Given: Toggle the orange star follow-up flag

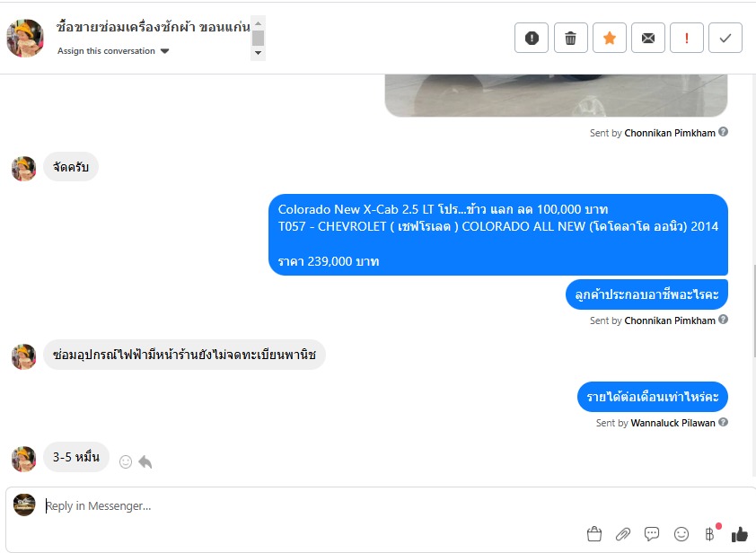Looking at the screenshot, I should tap(610, 38).
